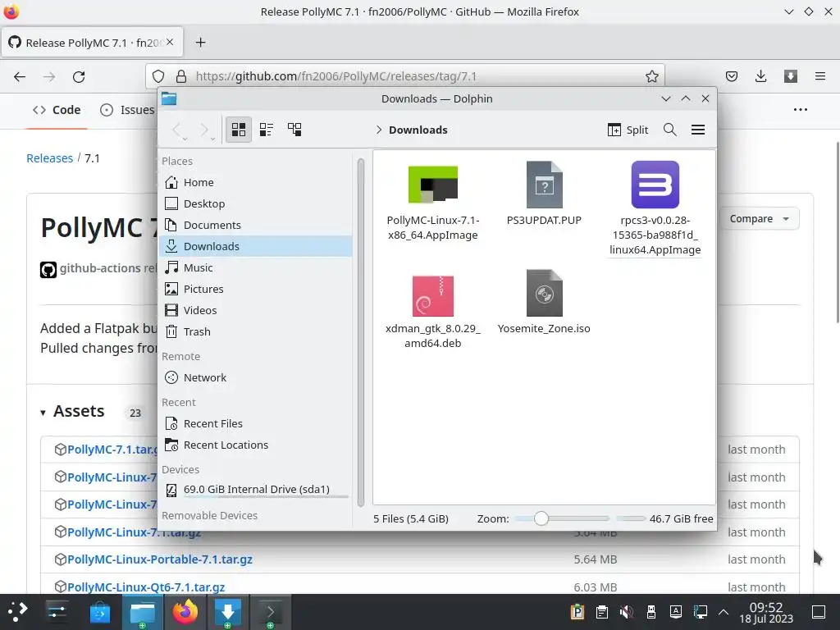Click Firefox page vertical scrollbar
Screen dimensions: 840x630
point(837,232)
